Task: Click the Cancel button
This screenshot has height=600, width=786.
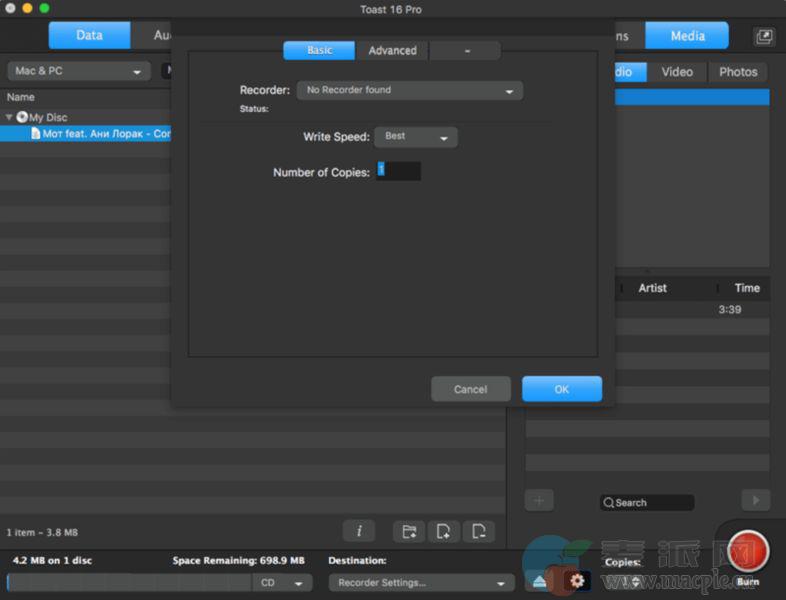Action: 471,389
